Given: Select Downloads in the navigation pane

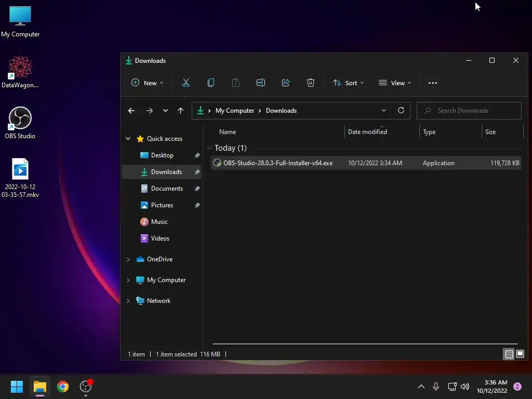Looking at the screenshot, I should 162,171.
